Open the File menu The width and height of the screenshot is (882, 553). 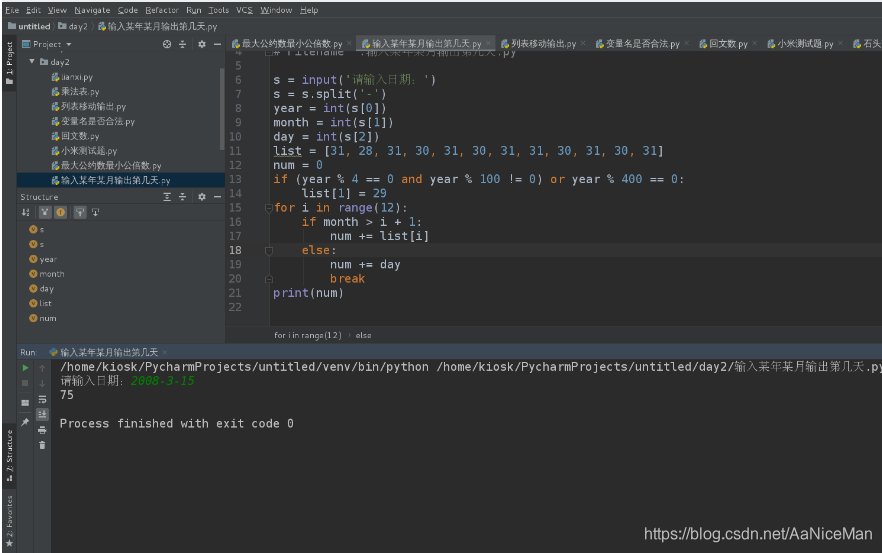click(x=12, y=10)
